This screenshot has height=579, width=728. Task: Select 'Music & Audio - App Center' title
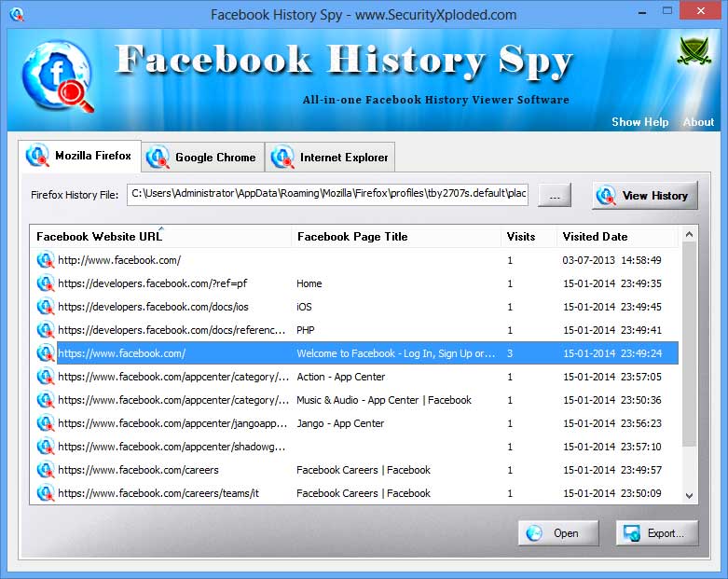point(384,400)
